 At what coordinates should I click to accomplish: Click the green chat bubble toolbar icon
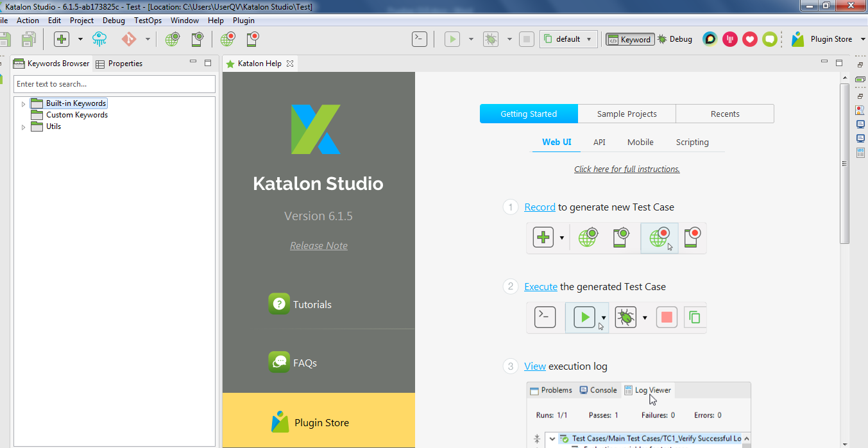(770, 39)
